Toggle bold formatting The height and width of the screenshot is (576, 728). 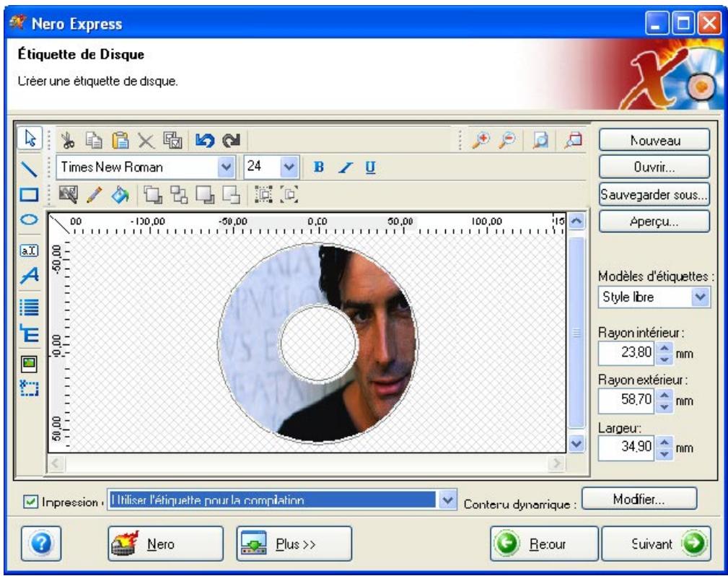(318, 167)
